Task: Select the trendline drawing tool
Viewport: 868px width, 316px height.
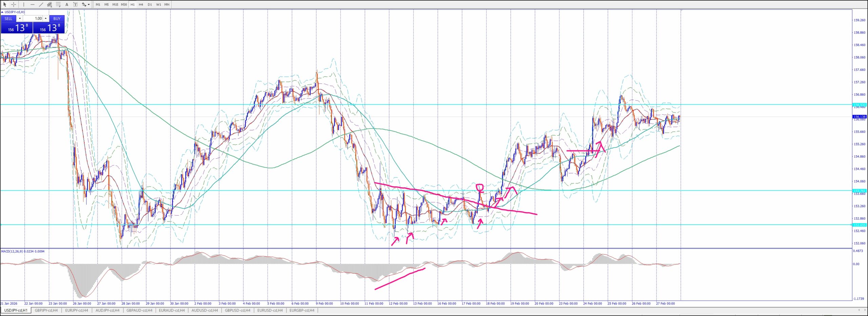Action: pos(41,4)
